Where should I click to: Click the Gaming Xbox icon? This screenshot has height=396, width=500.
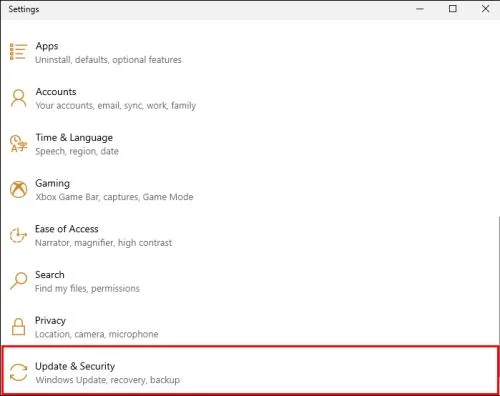(x=18, y=189)
